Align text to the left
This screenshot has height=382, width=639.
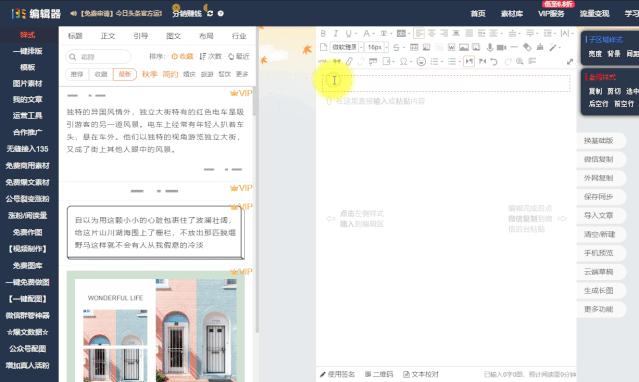click(x=419, y=33)
